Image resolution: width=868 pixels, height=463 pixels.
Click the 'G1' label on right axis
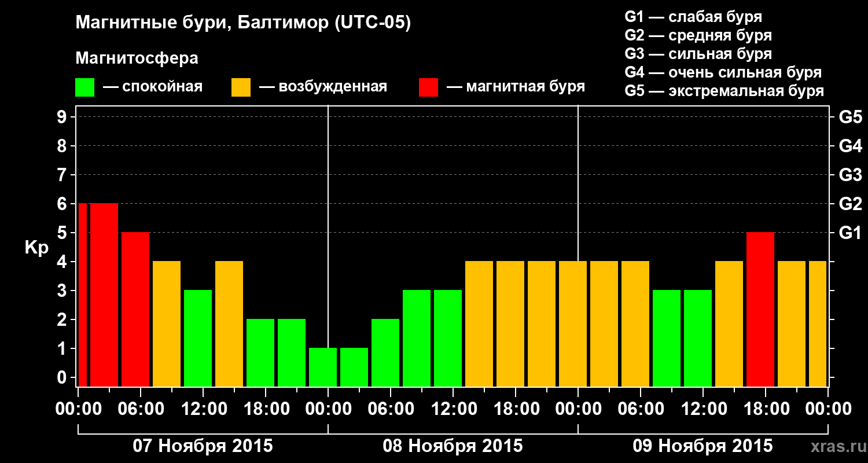point(850,233)
